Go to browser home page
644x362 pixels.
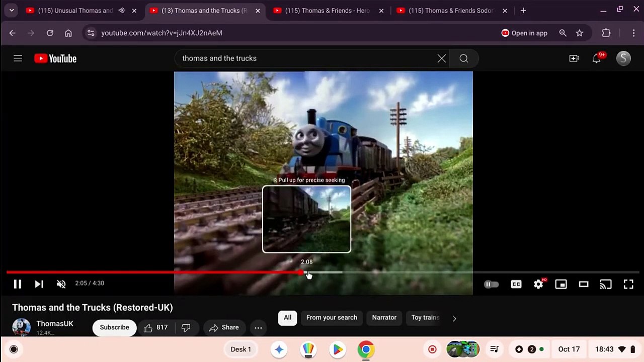pos(68,33)
